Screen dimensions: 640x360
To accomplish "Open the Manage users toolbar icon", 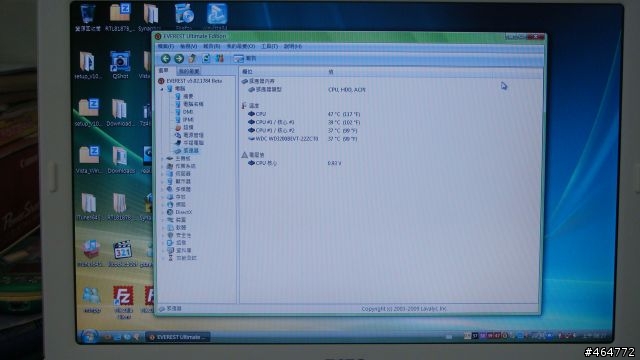I will [220, 58].
